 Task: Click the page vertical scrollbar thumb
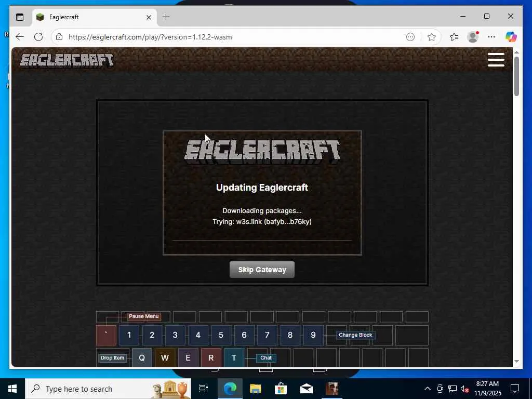(516, 76)
